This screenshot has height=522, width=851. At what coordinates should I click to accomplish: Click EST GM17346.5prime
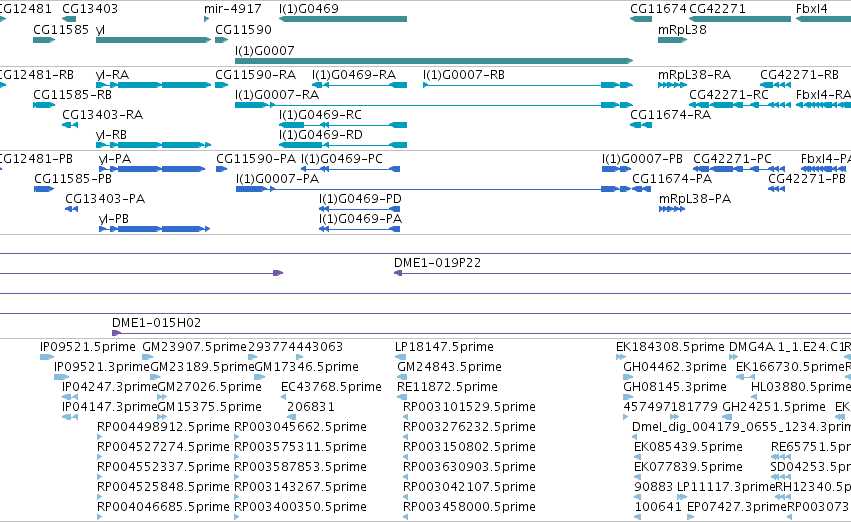[x=307, y=367]
